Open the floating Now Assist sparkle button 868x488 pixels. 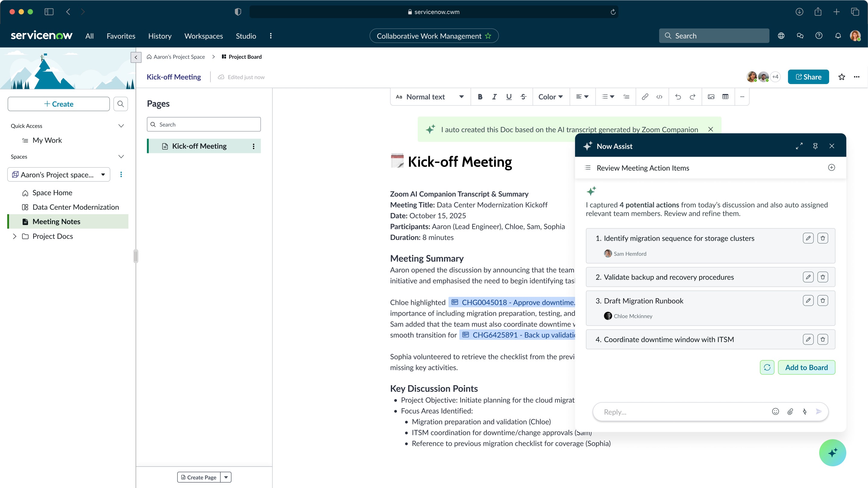[833, 453]
